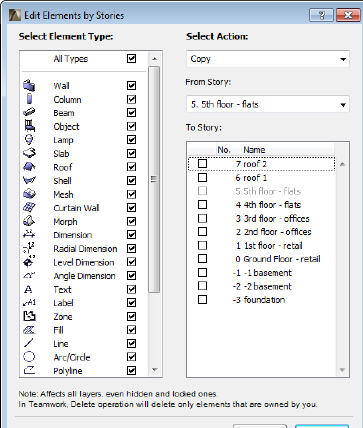Click the story list scroll up arrow
This screenshot has width=363, height=428.
pos(342,164)
